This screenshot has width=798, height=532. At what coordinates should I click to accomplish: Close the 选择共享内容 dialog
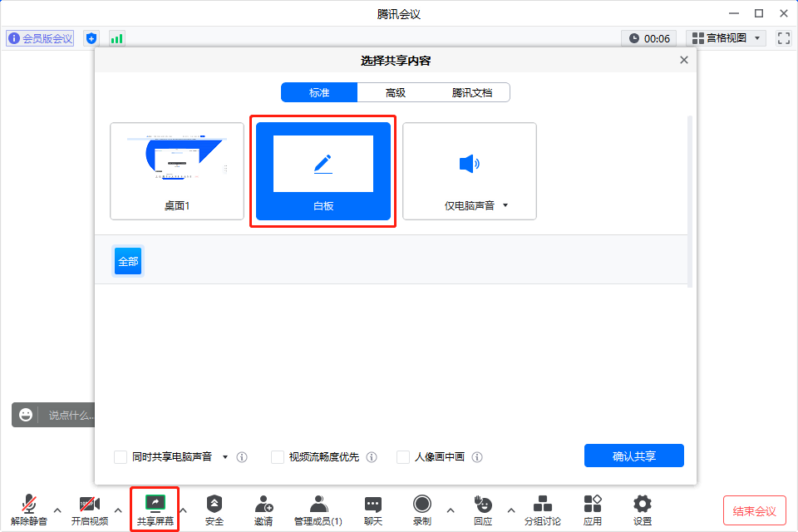[684, 60]
